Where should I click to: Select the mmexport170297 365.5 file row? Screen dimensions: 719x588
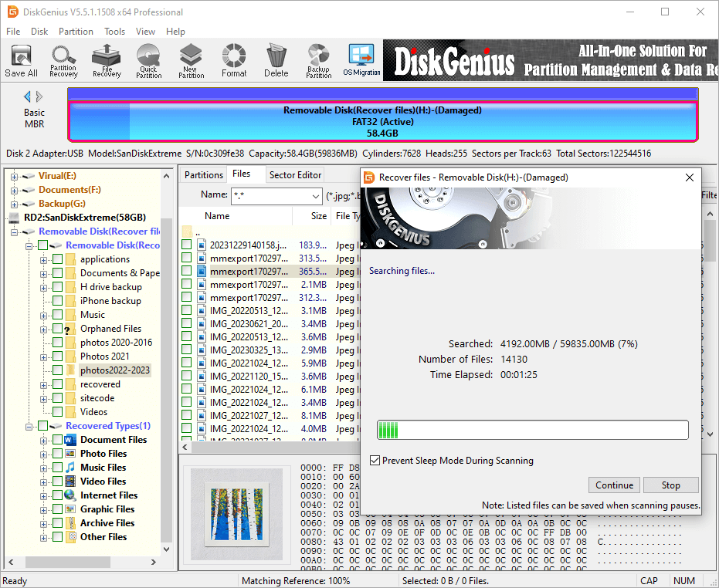click(x=270, y=272)
